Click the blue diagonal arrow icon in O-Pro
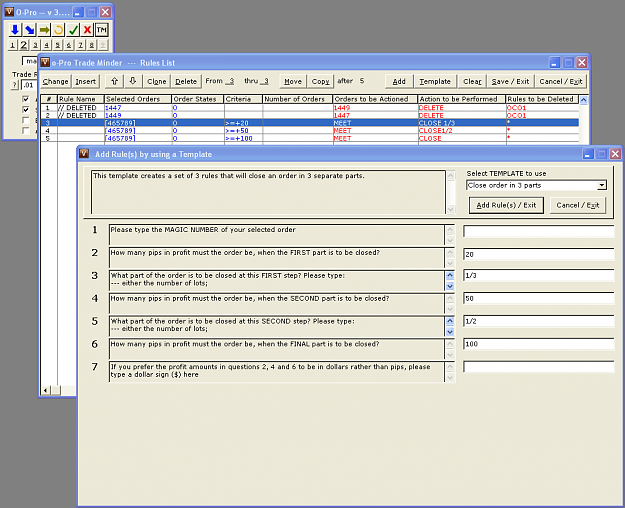Viewport: 625px width, 508px height. (x=29, y=30)
